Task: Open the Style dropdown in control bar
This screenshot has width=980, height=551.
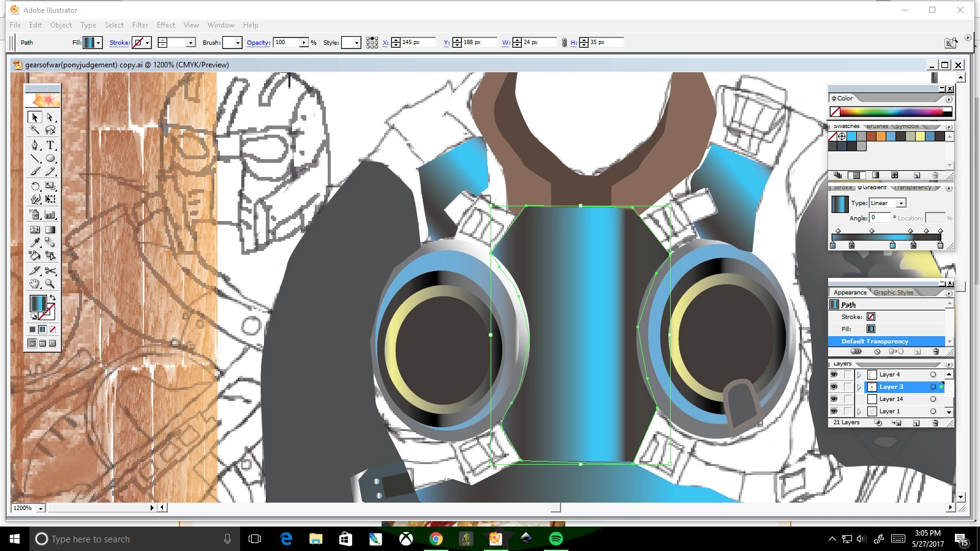Action: [x=356, y=43]
